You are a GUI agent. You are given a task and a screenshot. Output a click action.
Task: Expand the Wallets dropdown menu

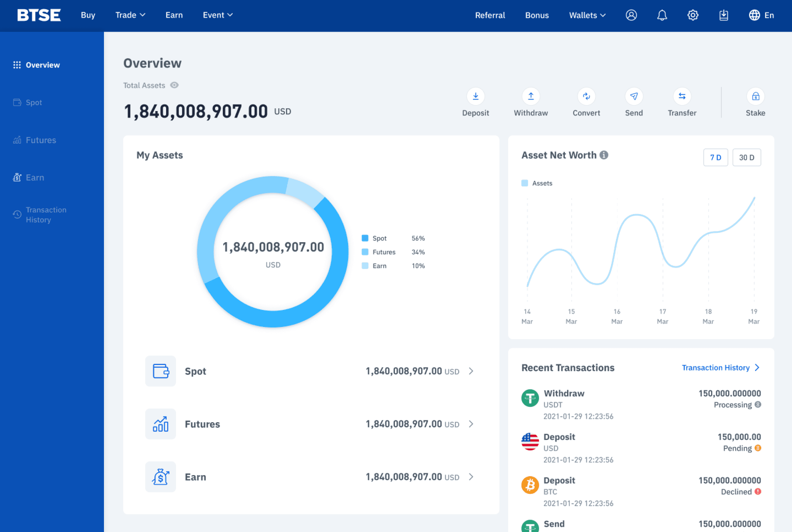(587, 15)
